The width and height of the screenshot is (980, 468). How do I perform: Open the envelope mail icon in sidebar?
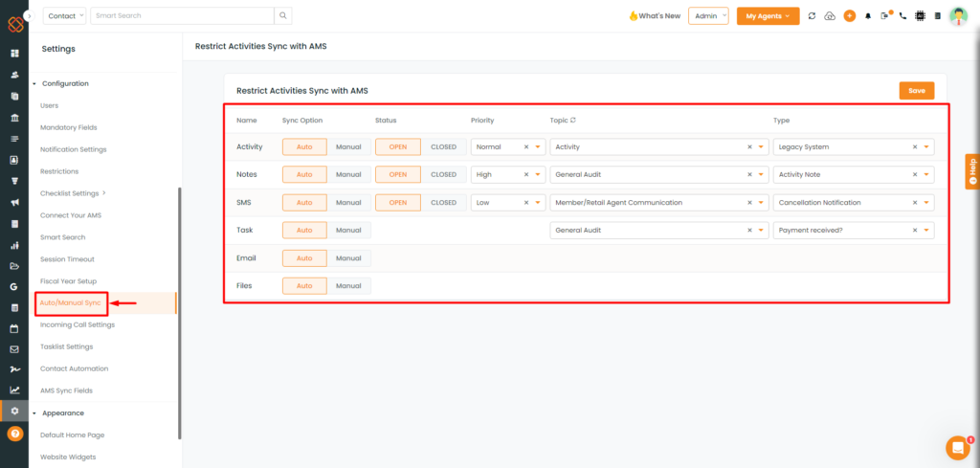point(14,349)
